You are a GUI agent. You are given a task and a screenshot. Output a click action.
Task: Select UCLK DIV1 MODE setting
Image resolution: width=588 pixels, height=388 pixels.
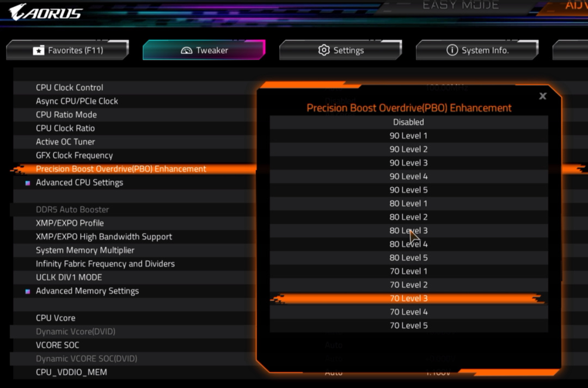[x=135, y=278]
